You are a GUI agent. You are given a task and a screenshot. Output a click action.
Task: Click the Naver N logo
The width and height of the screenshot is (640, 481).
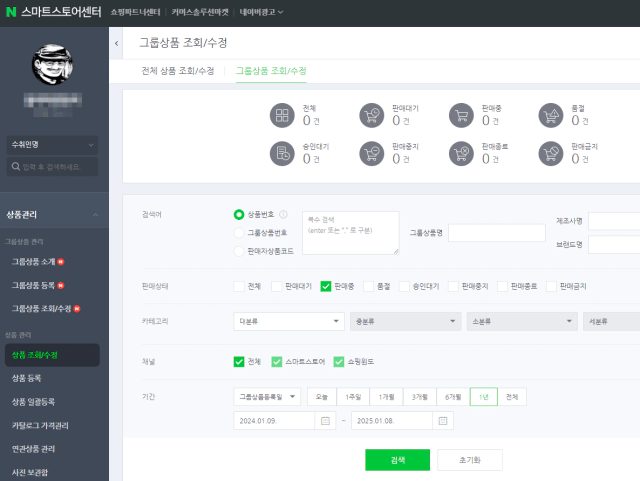tap(11, 12)
